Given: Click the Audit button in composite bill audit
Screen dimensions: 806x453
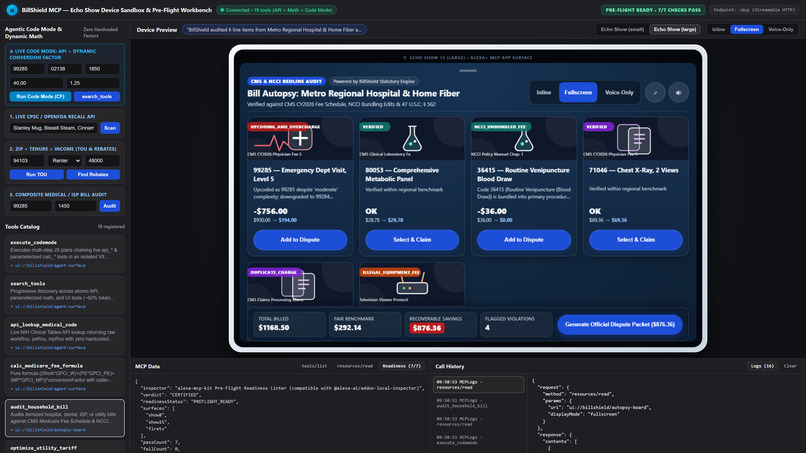Looking at the screenshot, I should pyautogui.click(x=109, y=206).
